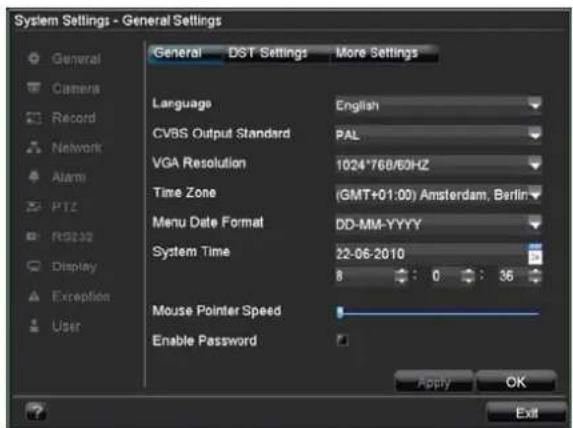Open the Camera settings menu
This screenshot has width=573, height=428.
coord(76,88)
